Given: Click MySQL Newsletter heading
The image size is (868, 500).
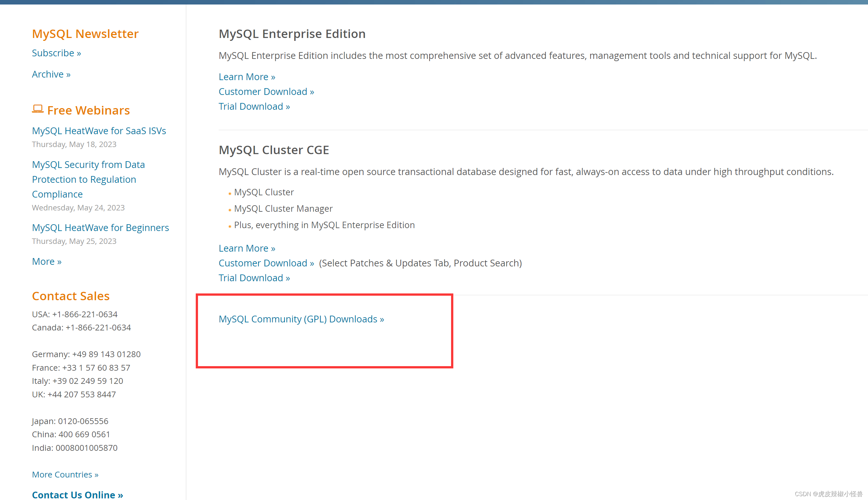Looking at the screenshot, I should (85, 34).
